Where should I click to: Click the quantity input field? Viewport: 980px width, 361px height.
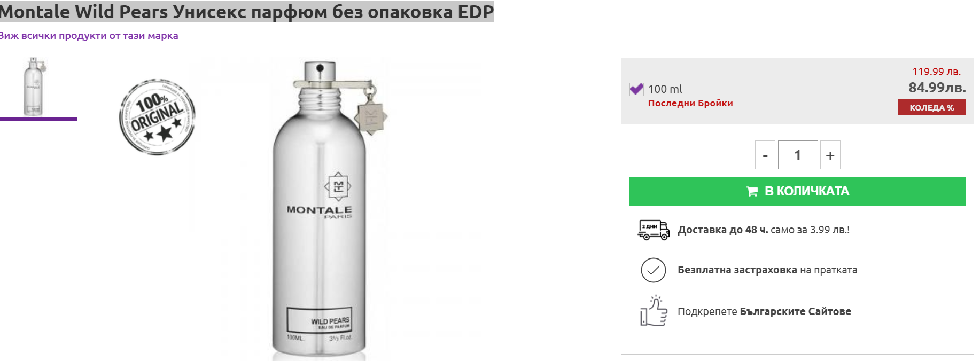click(x=798, y=155)
